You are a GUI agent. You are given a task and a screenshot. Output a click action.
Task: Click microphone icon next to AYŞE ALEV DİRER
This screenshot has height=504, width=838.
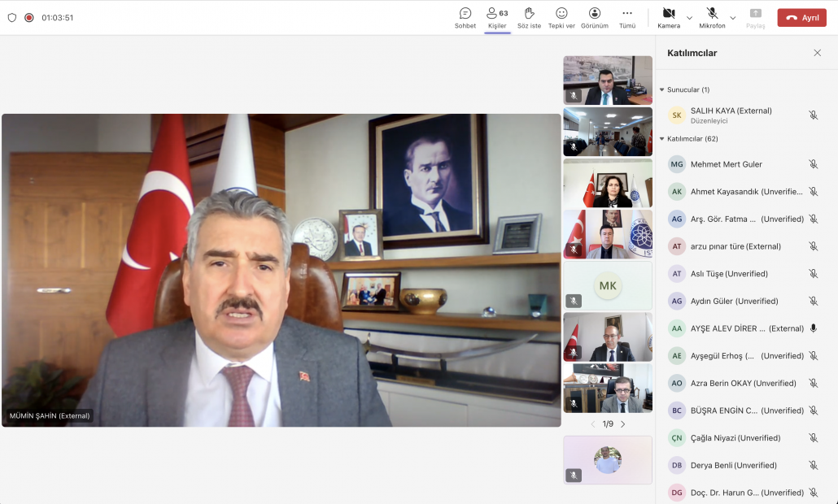pyautogui.click(x=813, y=328)
